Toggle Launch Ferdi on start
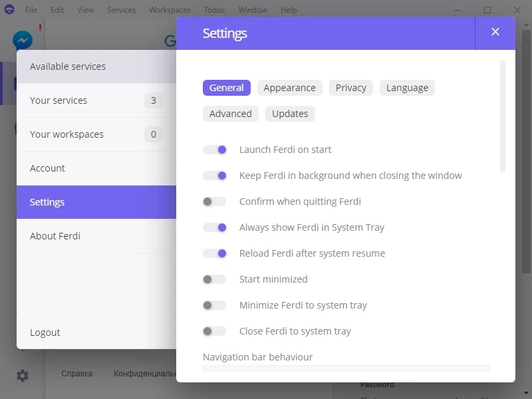The width and height of the screenshot is (532, 399). point(214,150)
